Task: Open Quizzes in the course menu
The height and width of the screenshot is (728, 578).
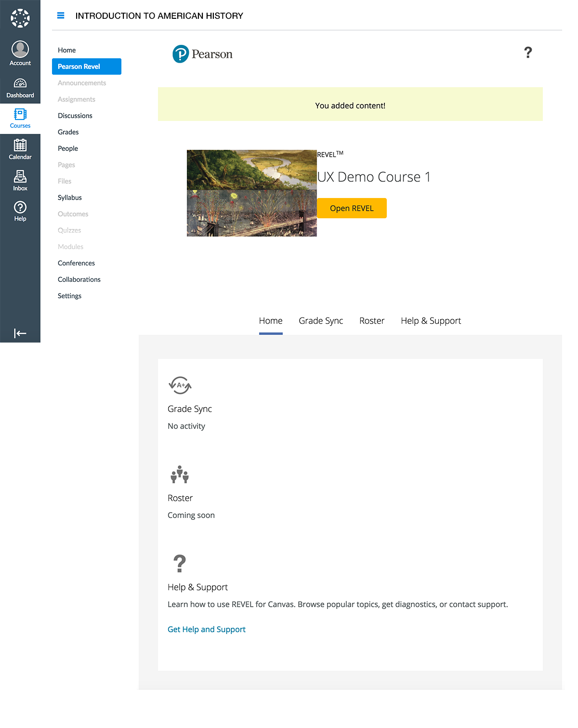Action: (69, 230)
